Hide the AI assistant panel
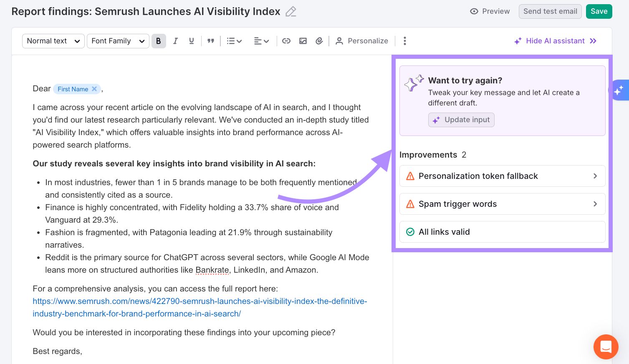This screenshot has height=364, width=629. 555,40
